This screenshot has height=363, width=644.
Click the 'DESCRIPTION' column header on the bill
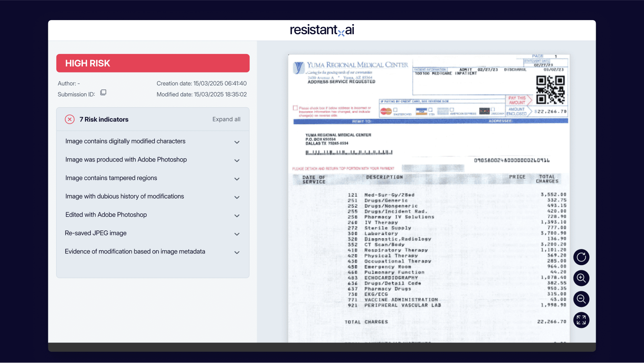tap(384, 177)
